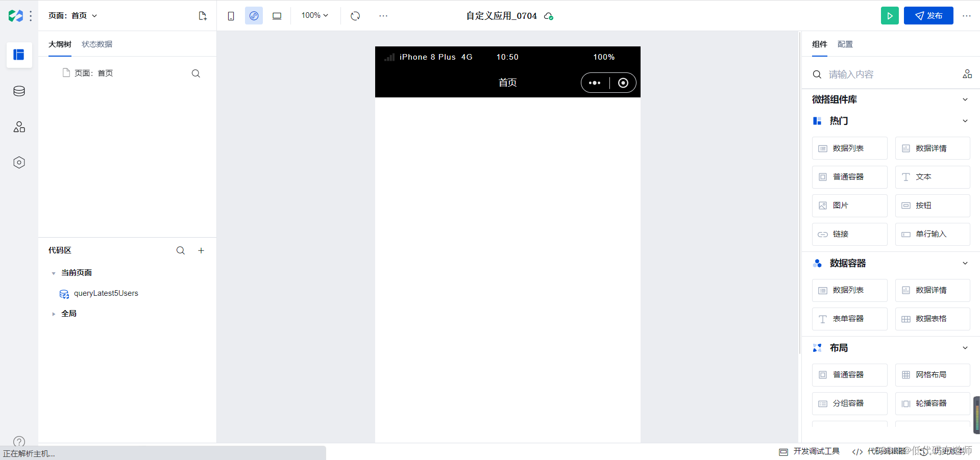Expand the 全局 tree node
Screen dimensions: 980x460
click(53, 314)
